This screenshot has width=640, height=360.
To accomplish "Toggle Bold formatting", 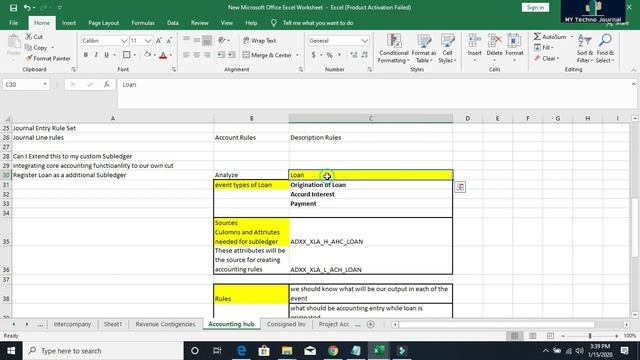I will [86, 55].
